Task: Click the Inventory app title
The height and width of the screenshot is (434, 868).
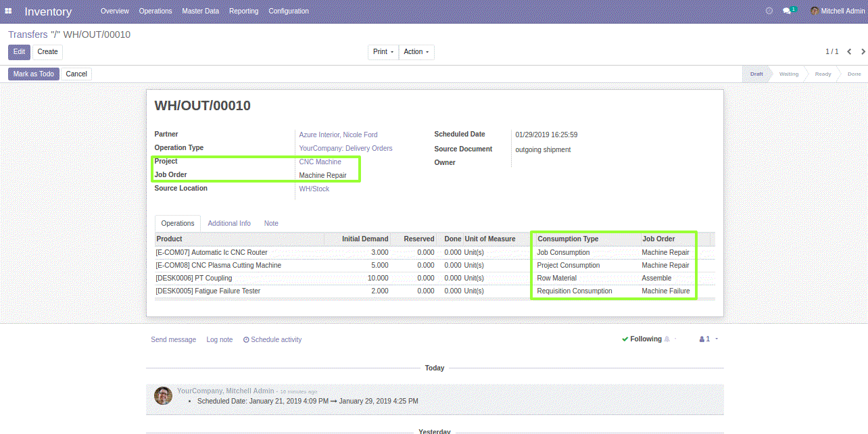Action: click(48, 11)
